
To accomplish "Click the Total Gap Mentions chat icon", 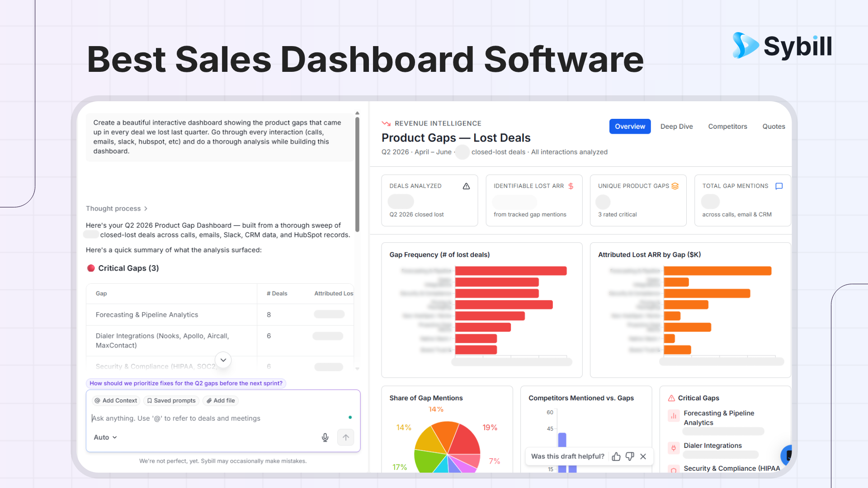I will click(x=779, y=186).
